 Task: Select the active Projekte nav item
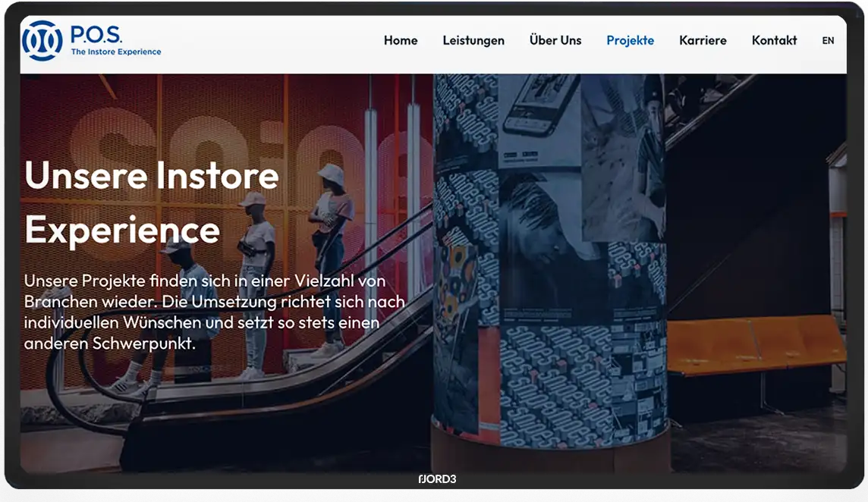click(630, 41)
